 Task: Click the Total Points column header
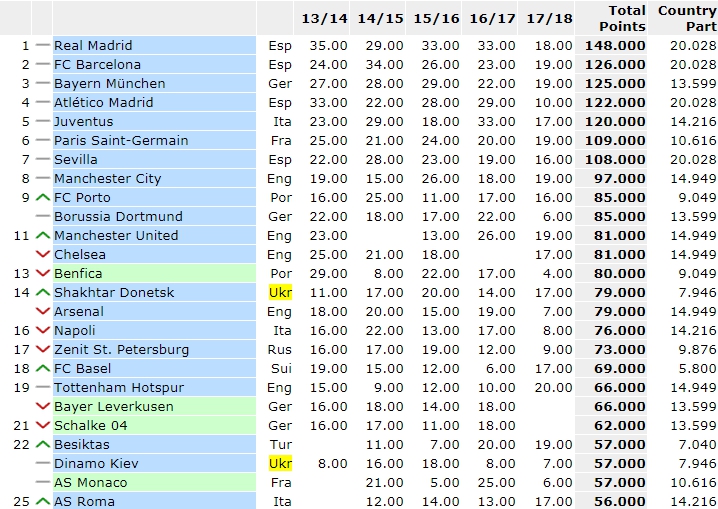(620, 18)
